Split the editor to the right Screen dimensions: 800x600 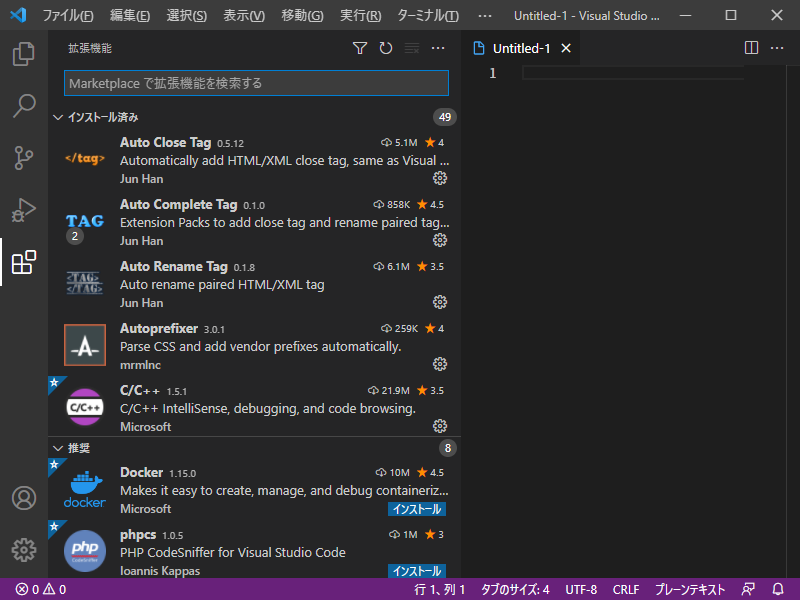752,48
